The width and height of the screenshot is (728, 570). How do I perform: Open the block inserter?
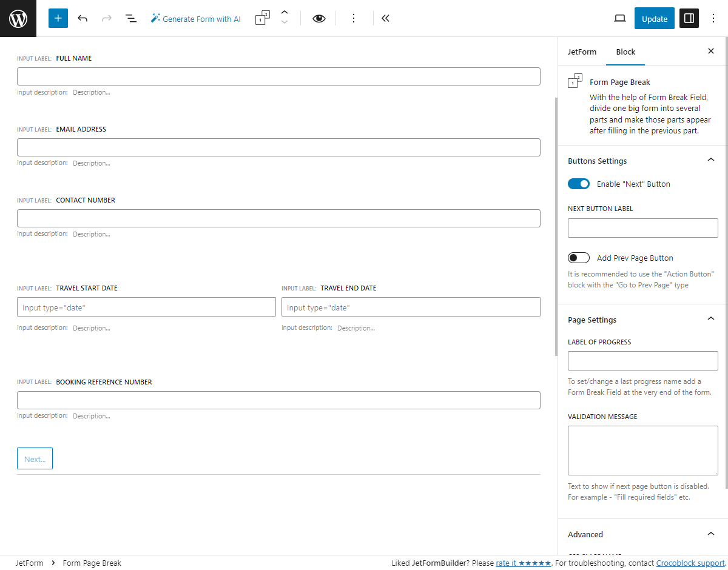click(58, 18)
